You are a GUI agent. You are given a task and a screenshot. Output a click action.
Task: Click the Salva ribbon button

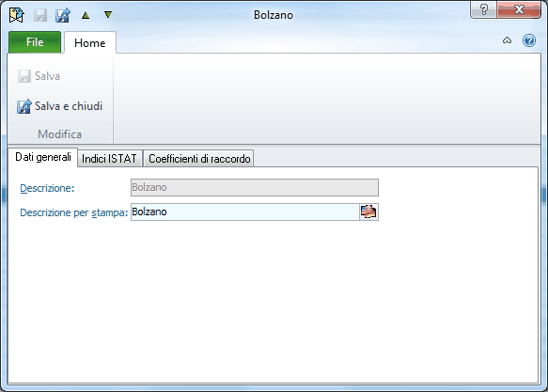[x=39, y=76]
